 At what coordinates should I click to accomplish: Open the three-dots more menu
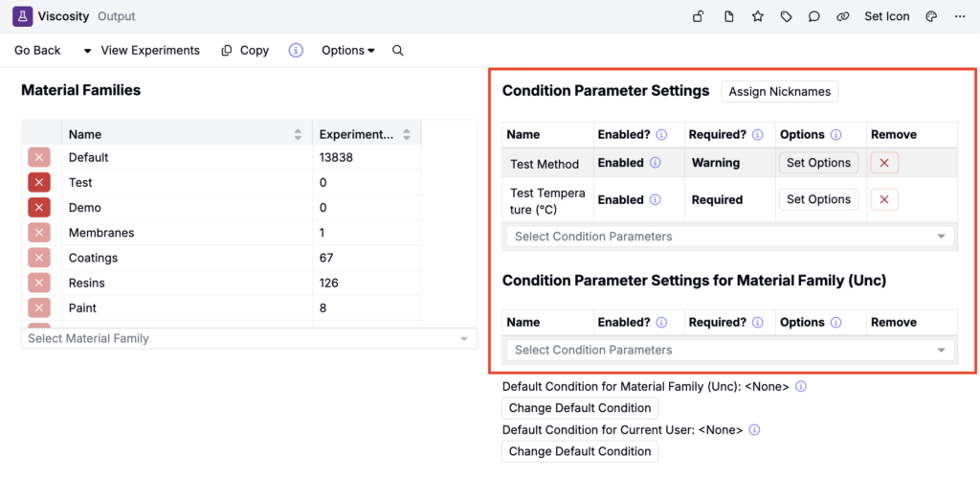[x=960, y=17]
